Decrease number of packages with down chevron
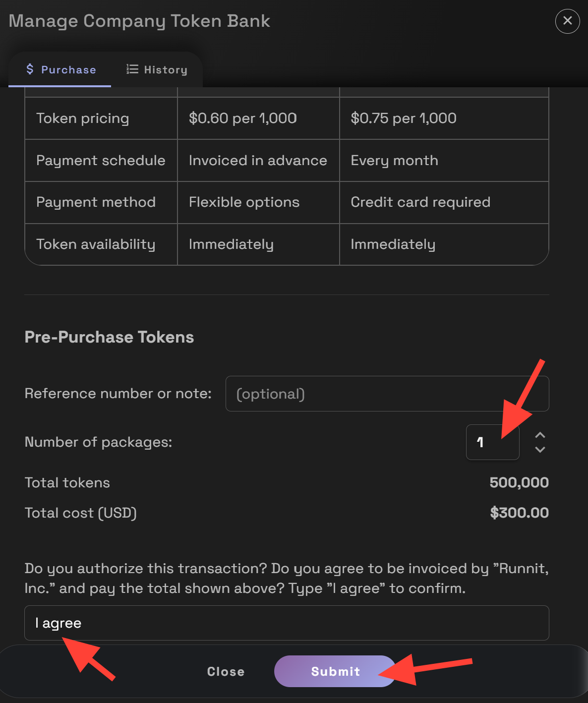588x703 pixels. 540,450
